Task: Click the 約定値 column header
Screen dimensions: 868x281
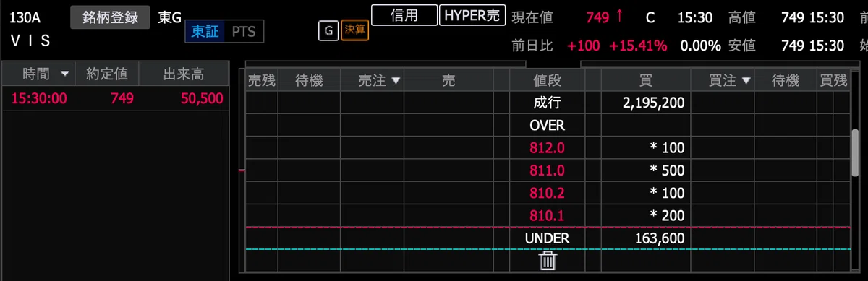Action: coord(107,74)
